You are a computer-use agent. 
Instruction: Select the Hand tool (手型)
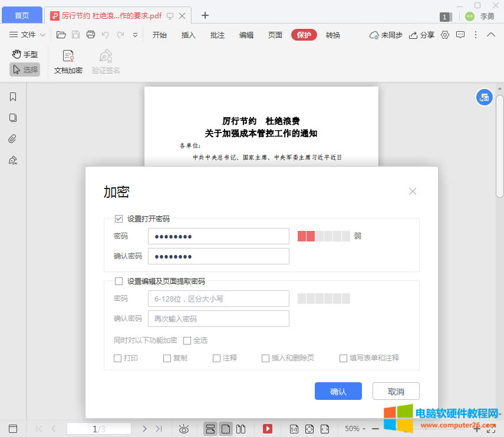[25, 54]
